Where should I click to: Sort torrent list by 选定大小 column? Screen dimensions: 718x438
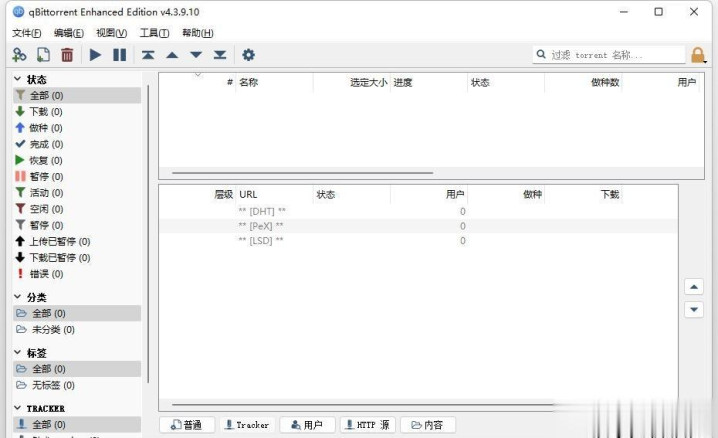352,82
